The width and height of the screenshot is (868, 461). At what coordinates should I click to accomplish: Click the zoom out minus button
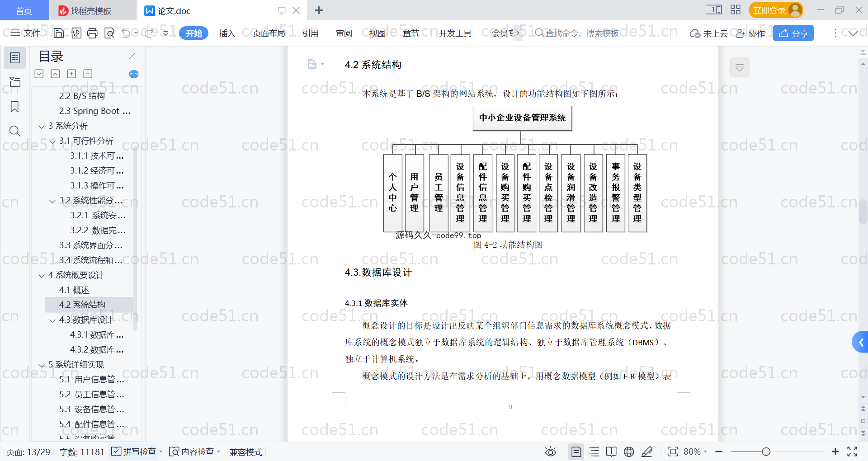(x=719, y=452)
